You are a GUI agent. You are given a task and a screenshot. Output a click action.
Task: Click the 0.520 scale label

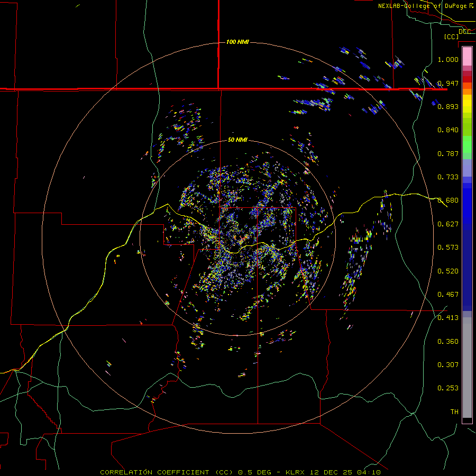(448, 271)
